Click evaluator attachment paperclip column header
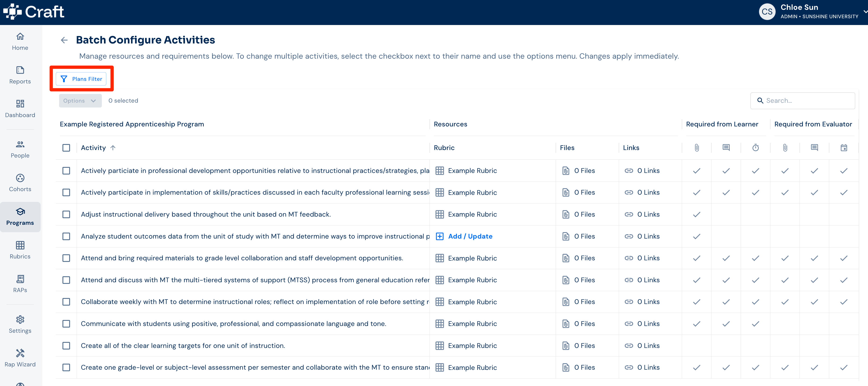This screenshot has height=386, width=868. [785, 148]
